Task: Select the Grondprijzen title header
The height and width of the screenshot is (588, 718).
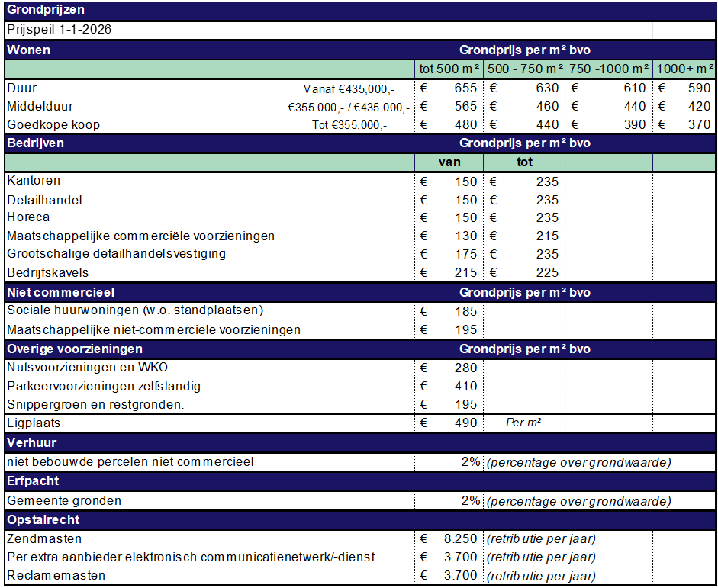Action: tap(46, 10)
